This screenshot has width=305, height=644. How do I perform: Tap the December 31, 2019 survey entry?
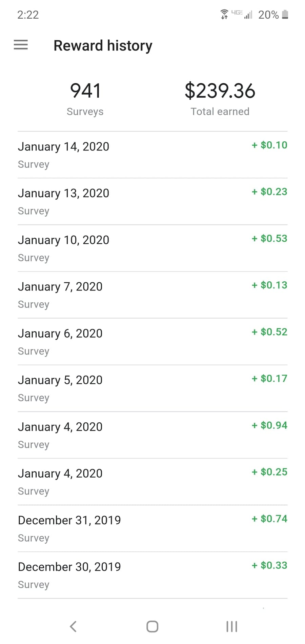pos(152,528)
